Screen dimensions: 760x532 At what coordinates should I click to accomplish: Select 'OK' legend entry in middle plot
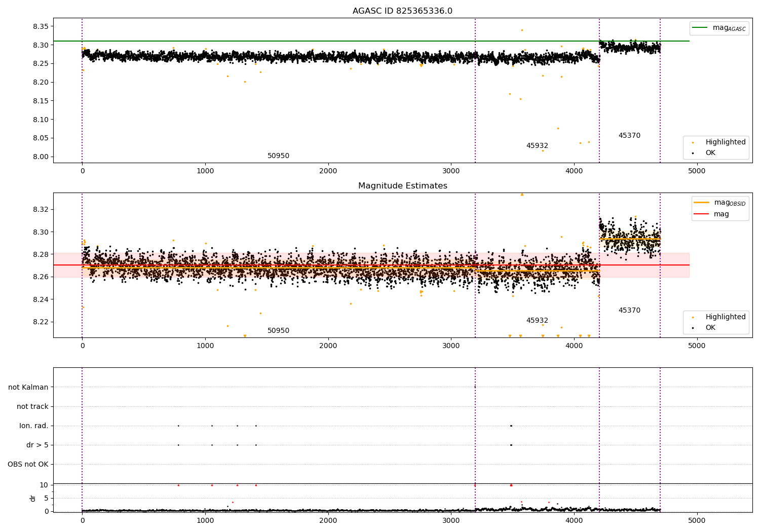tap(710, 327)
